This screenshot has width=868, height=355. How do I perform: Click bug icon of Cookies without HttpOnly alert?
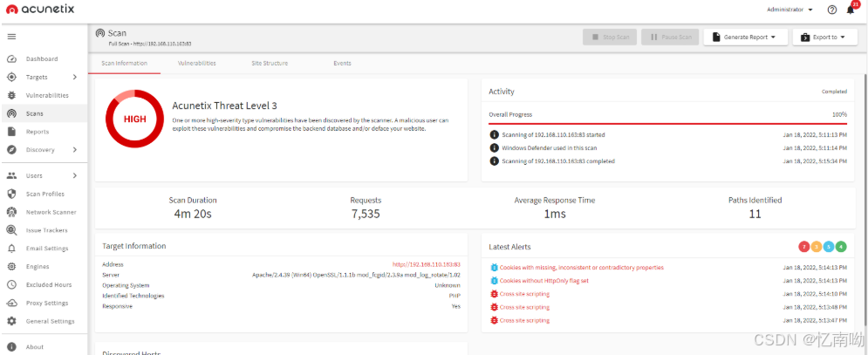point(495,281)
